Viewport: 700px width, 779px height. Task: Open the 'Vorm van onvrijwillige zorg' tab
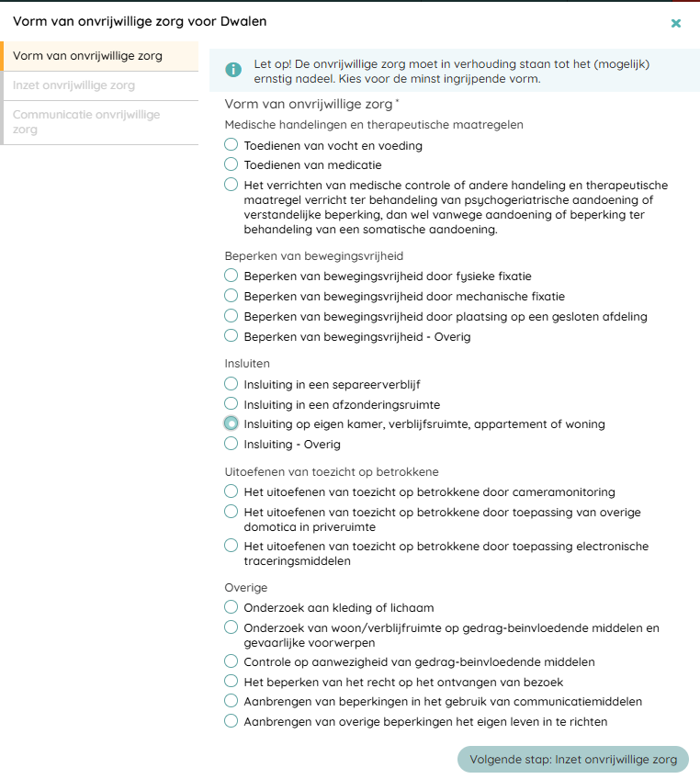coord(87,56)
